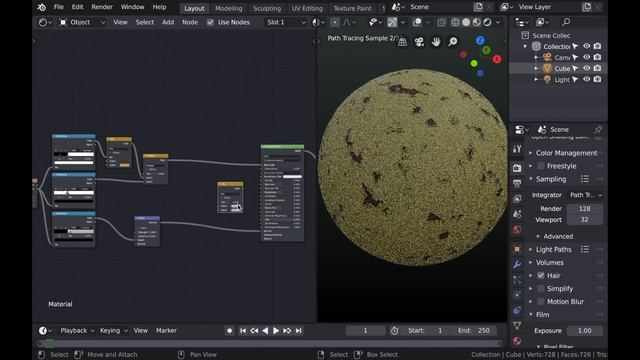Image resolution: width=640 pixels, height=360 pixels.
Task: Click the zoom view magnifier icon
Action: (x=453, y=42)
